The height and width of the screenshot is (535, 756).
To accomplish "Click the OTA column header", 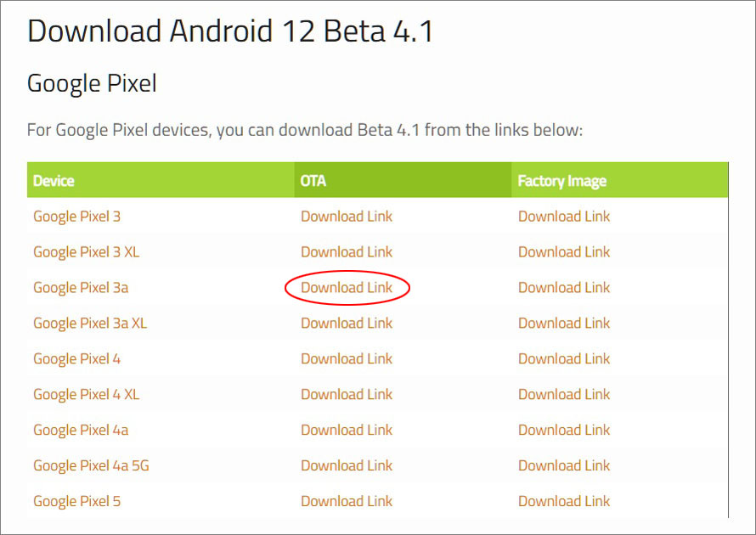I will (313, 181).
